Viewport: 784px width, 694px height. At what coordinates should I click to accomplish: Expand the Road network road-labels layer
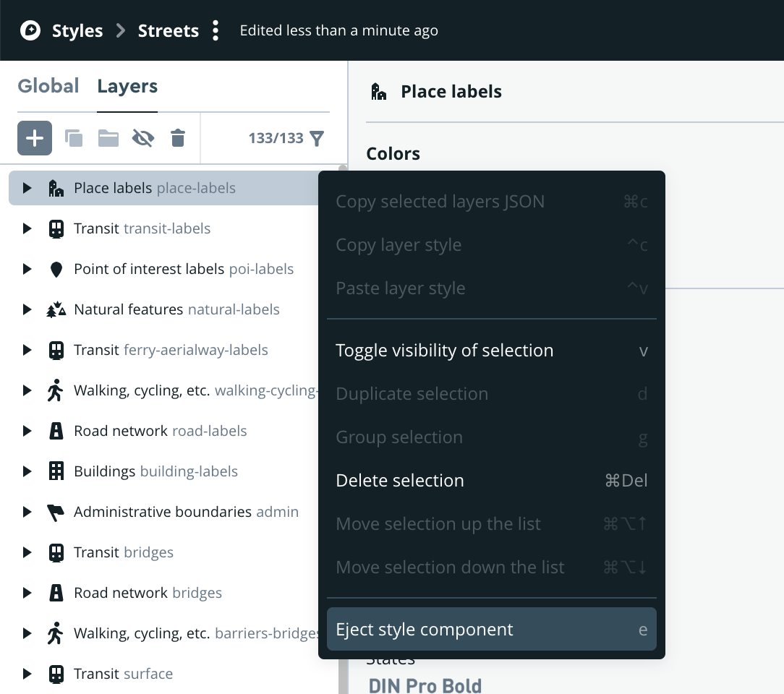(x=27, y=430)
